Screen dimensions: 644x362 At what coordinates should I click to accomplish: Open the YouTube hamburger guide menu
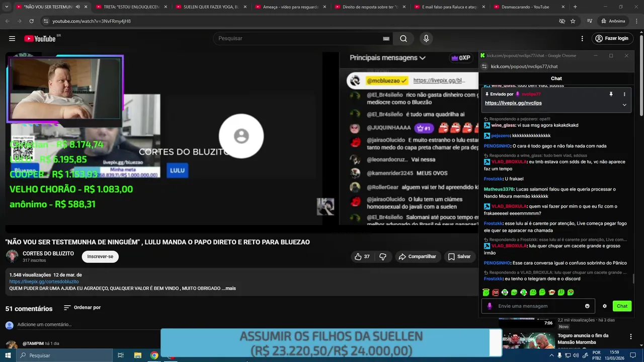coord(12,39)
